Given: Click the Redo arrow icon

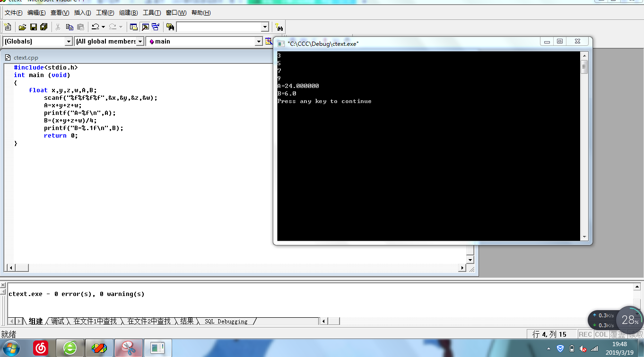Looking at the screenshot, I should (x=113, y=27).
